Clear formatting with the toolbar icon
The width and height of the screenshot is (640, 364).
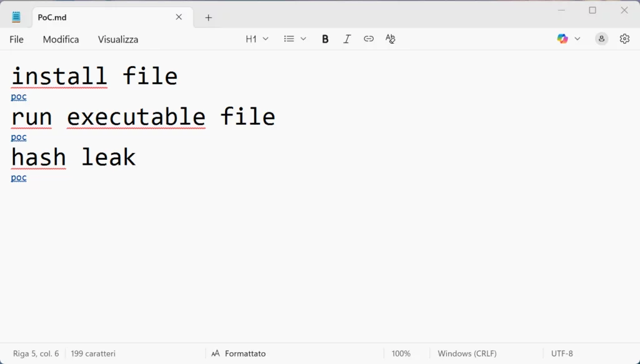click(x=391, y=39)
